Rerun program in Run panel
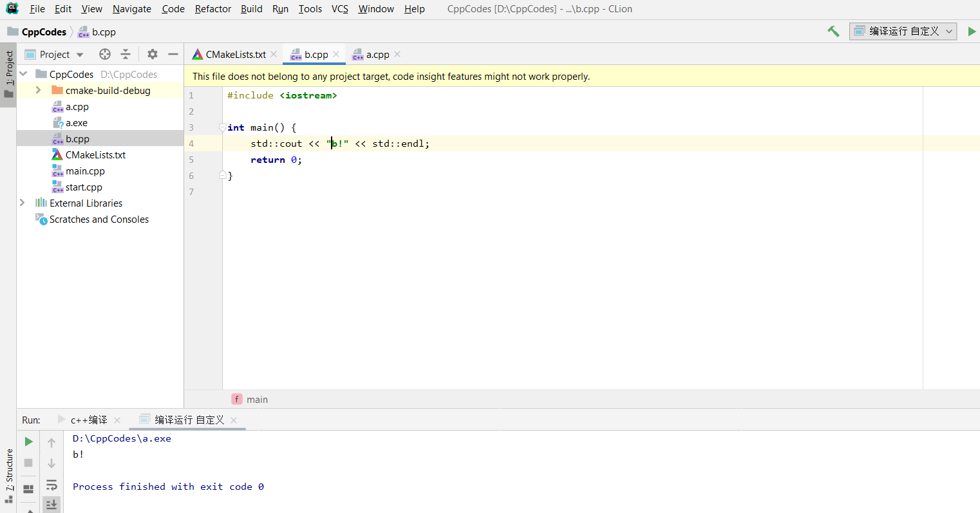This screenshot has height=513, width=980. pos(28,442)
